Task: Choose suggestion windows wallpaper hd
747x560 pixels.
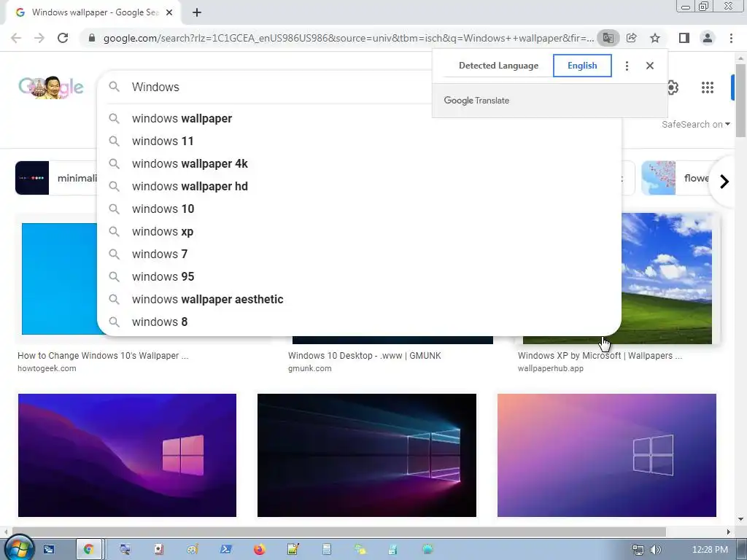Action: [359, 186]
